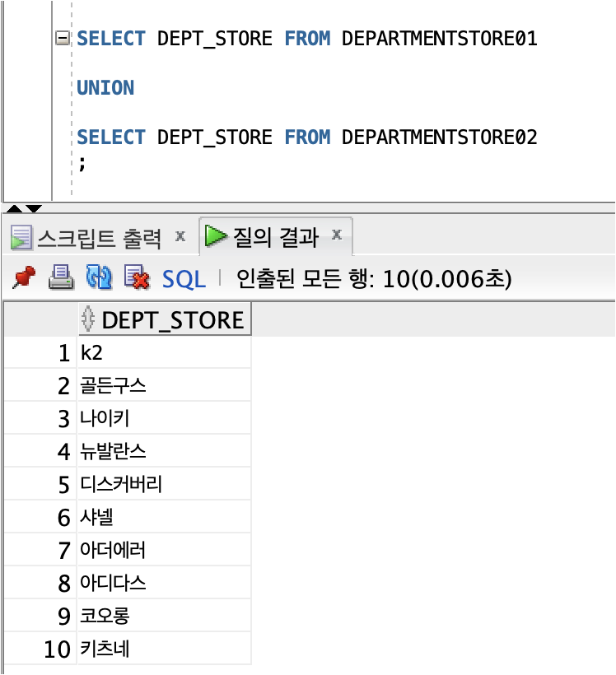Switch to 질의 결과 tab
This screenshot has width=616, height=675.
[x=275, y=237]
